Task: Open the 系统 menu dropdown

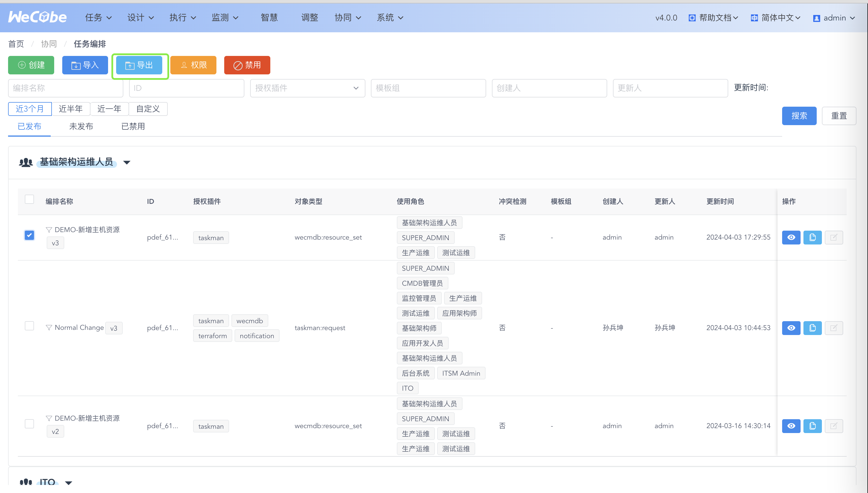Action: pyautogui.click(x=390, y=18)
